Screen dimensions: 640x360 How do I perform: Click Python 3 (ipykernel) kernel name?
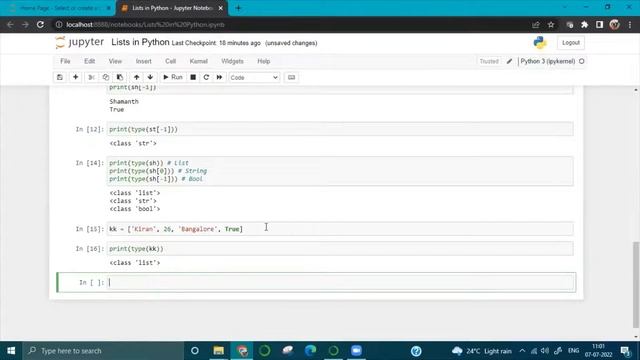(548, 61)
